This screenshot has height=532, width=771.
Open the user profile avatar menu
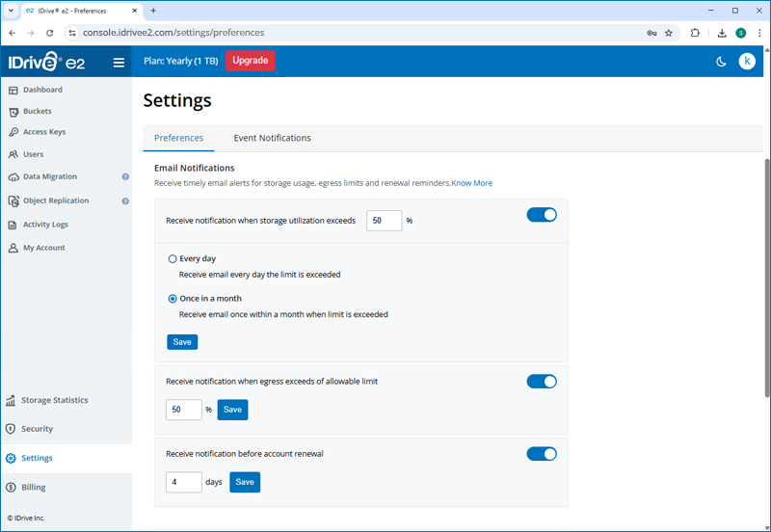tap(747, 62)
